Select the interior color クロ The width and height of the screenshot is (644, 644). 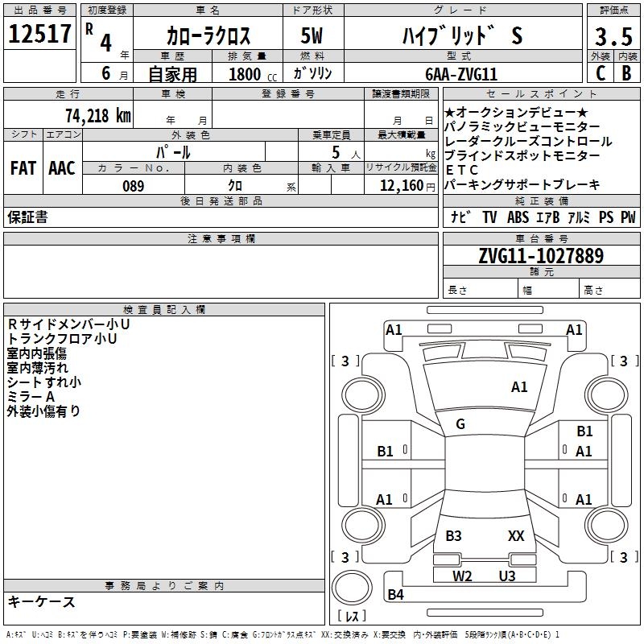235,186
